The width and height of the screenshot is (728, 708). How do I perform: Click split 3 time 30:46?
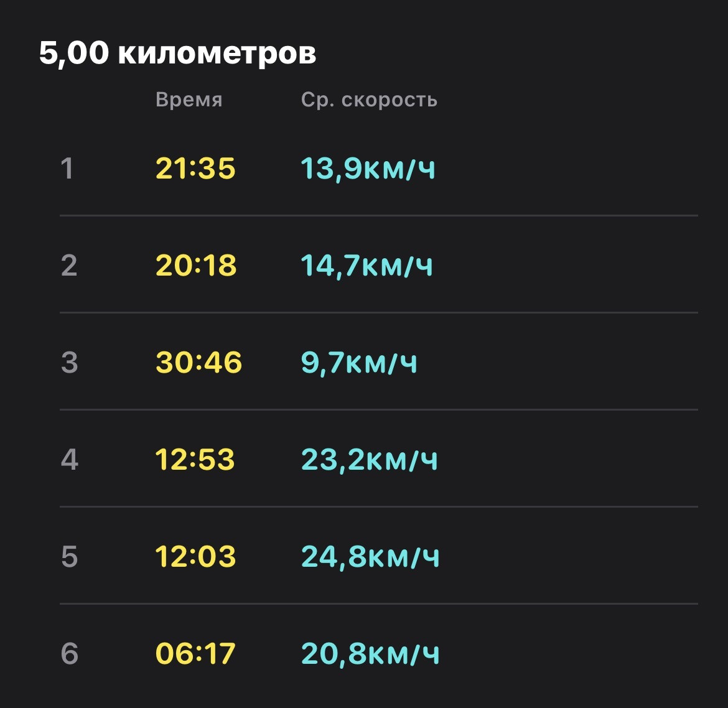[198, 362]
